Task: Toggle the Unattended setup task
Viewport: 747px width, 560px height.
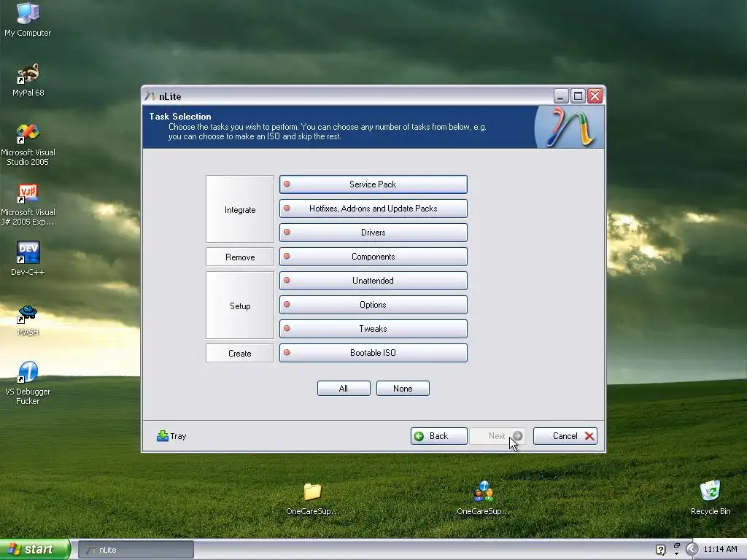Action: [373, 281]
